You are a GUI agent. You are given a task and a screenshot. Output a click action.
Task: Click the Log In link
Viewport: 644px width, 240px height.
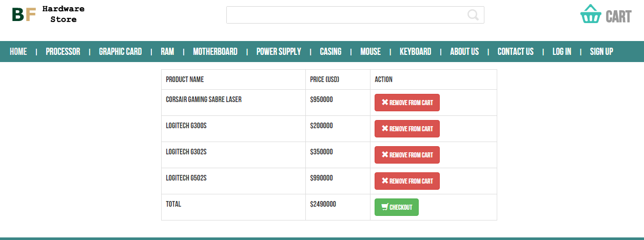coord(562,52)
